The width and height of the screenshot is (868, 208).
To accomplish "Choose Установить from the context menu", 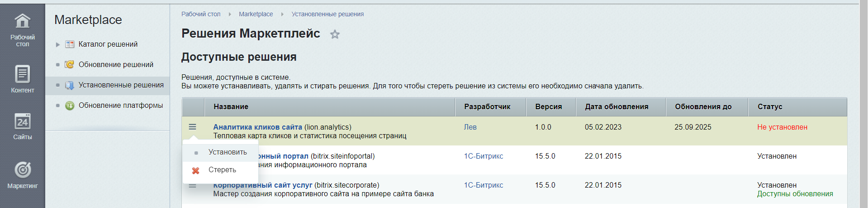I will 227,152.
